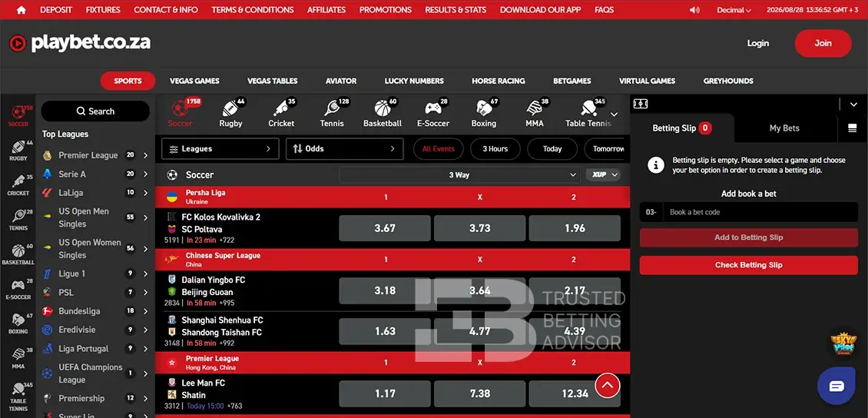This screenshot has height=418, width=868.
Task: Select the Cricket icon in the sports carousel
Action: (281, 108)
